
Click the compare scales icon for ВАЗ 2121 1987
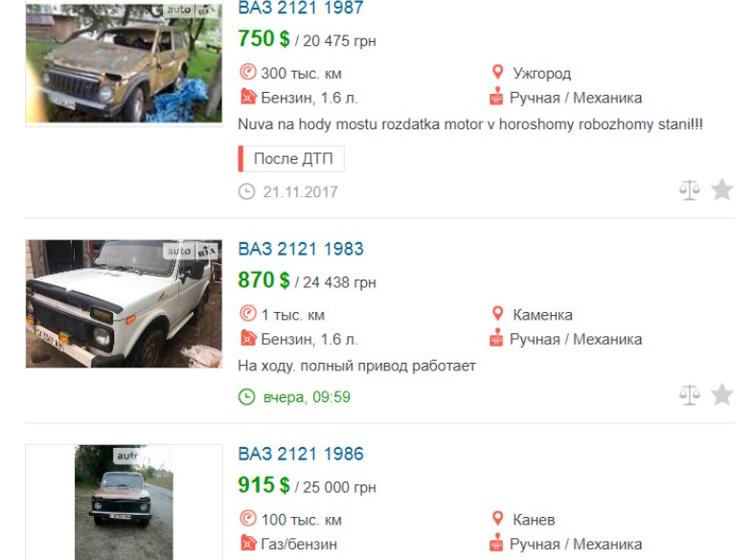690,190
